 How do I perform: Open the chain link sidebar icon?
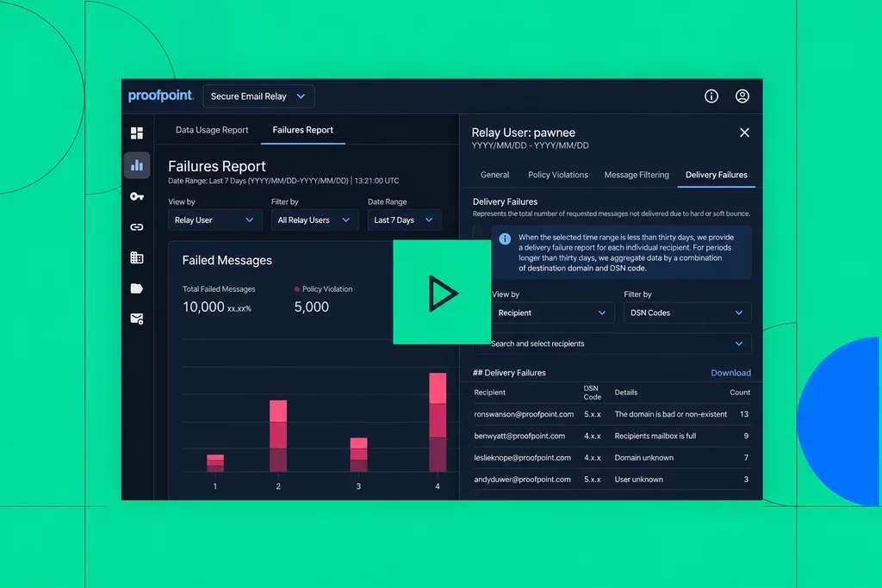coord(137,227)
